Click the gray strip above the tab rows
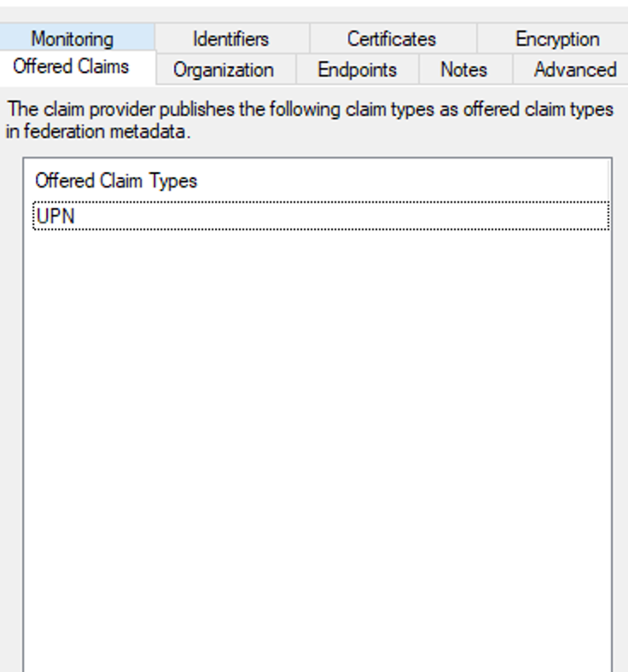 click(x=315, y=14)
